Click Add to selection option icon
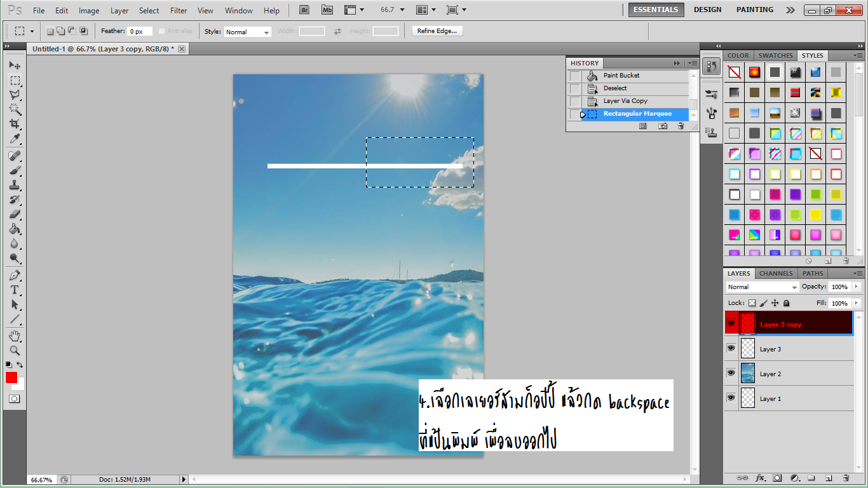 pos(62,31)
